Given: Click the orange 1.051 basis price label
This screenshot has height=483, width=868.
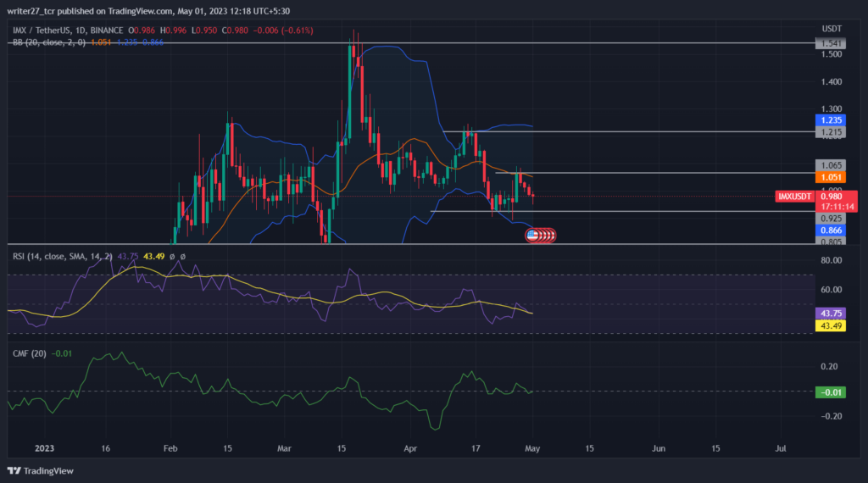Looking at the screenshot, I should pos(831,177).
